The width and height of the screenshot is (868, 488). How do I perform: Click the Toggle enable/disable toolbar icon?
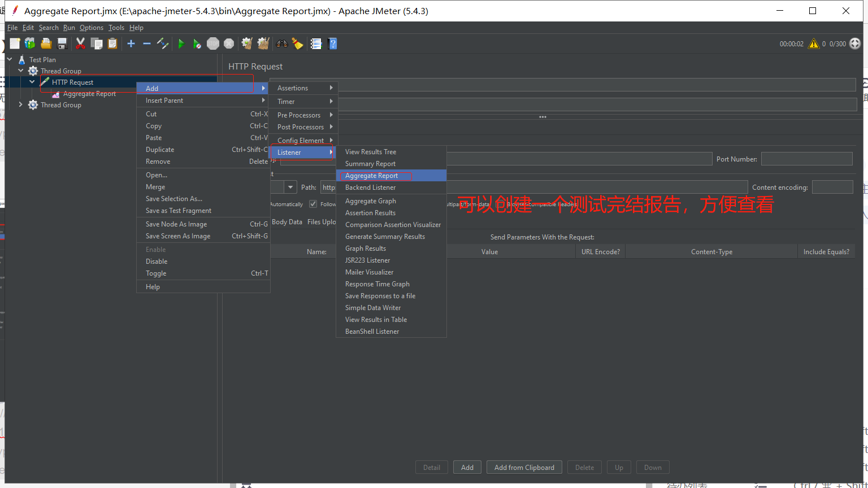pyautogui.click(x=163, y=43)
